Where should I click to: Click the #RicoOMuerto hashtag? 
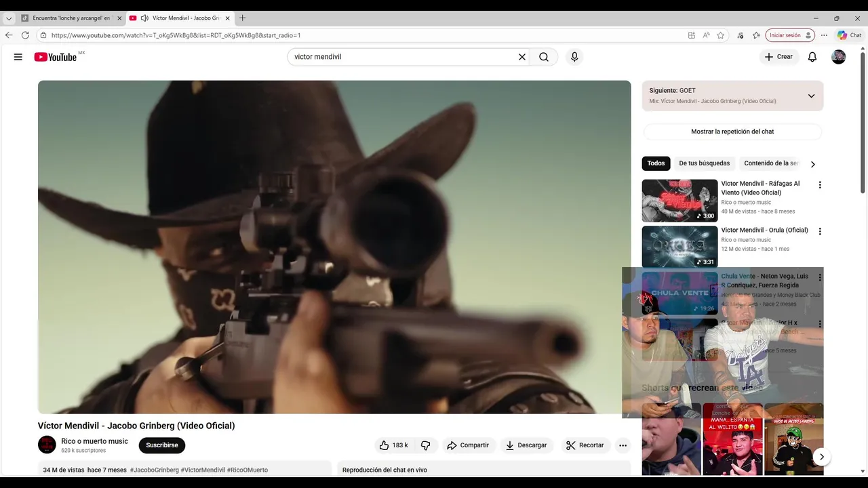[248, 470]
